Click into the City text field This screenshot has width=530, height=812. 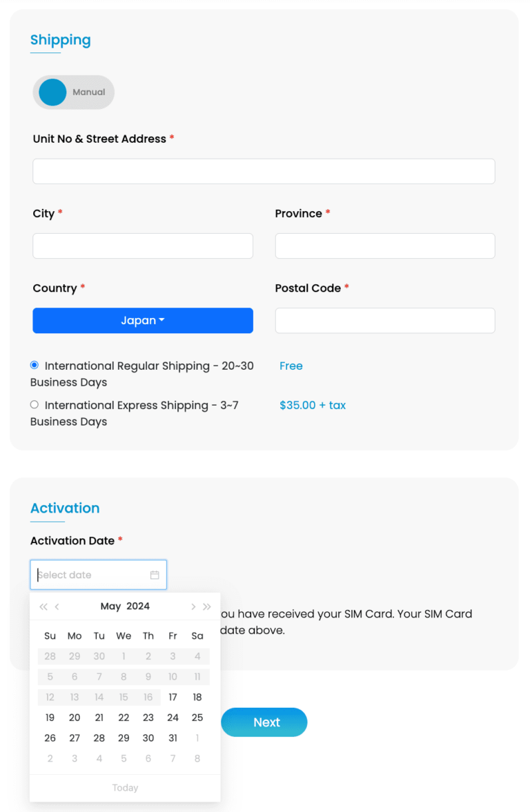coord(143,246)
